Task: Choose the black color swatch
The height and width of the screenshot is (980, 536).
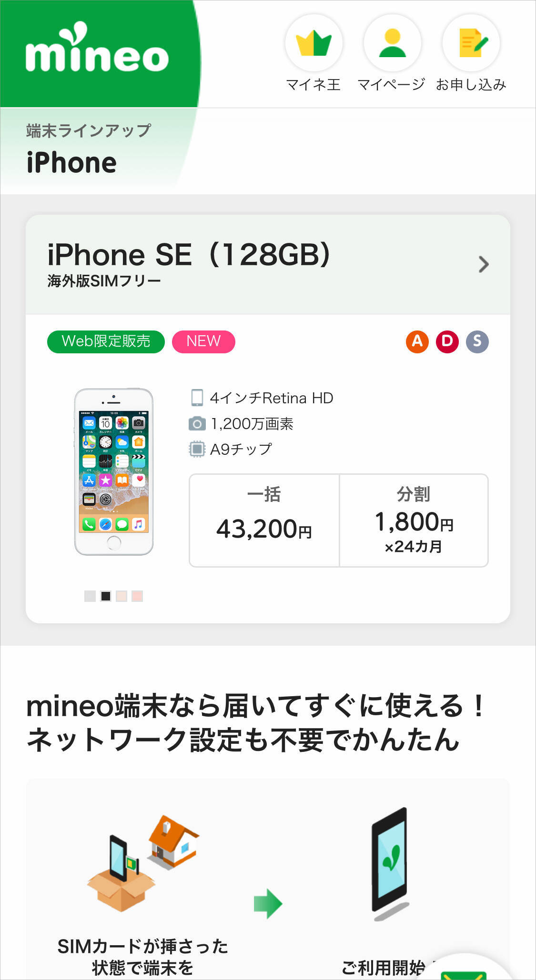Action: point(106,596)
